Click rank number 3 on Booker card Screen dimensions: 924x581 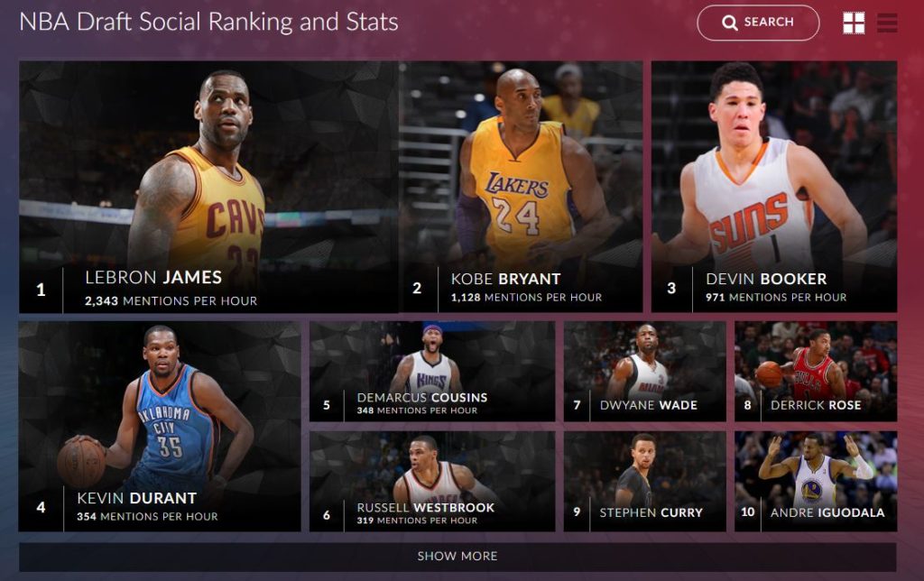pyautogui.click(x=671, y=288)
